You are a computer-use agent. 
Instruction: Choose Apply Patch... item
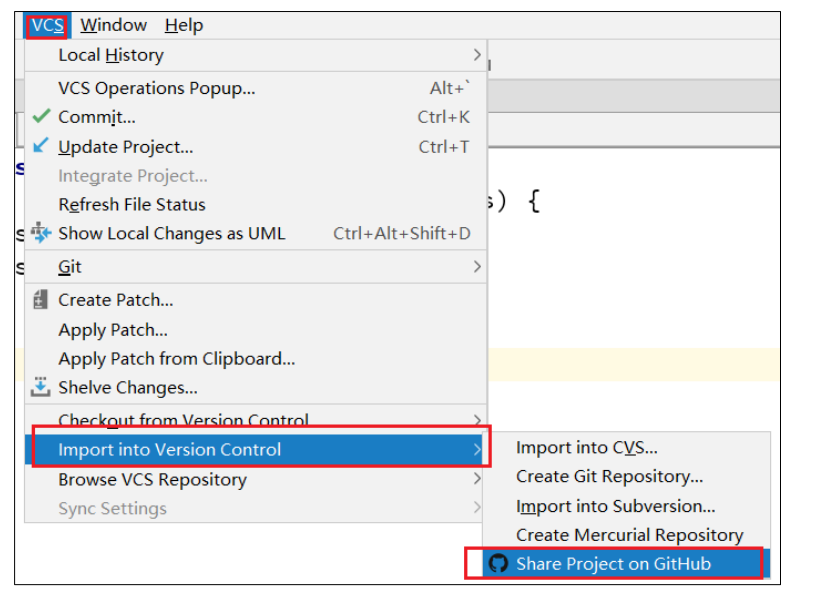255,330
